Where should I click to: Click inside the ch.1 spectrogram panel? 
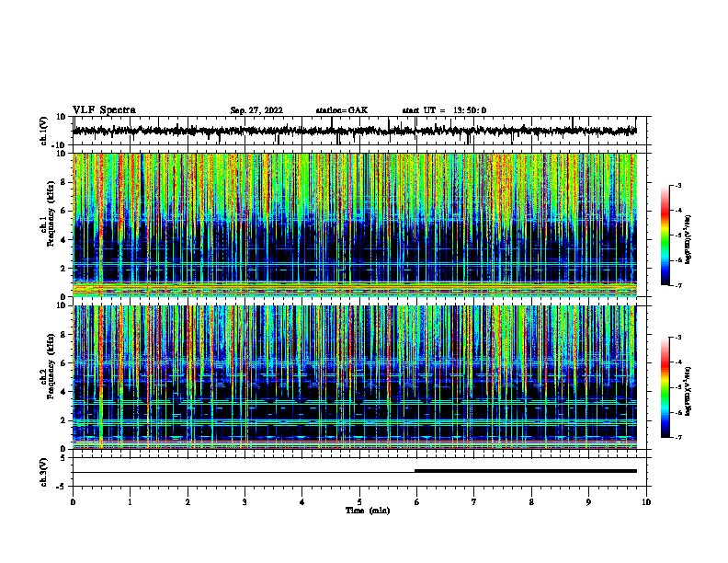pyautogui.click(x=355, y=224)
